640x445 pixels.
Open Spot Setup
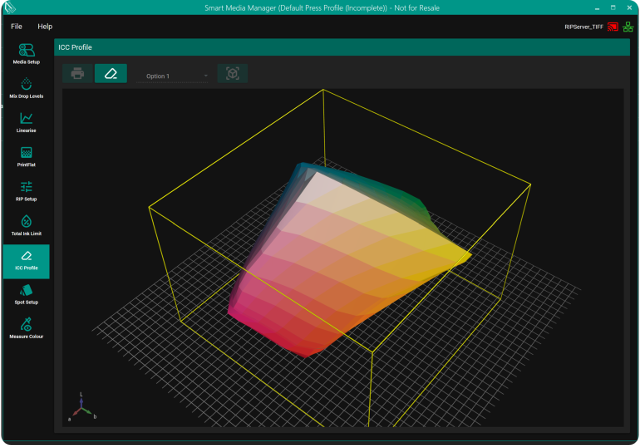coord(26,294)
